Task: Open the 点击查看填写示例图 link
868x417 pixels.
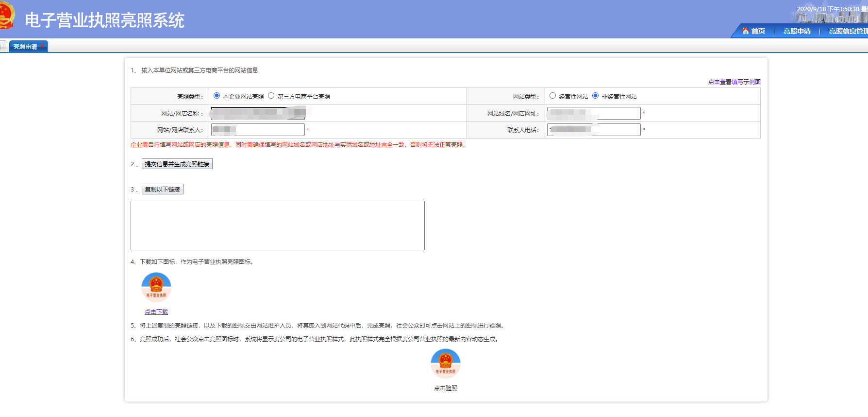Action: [734, 82]
